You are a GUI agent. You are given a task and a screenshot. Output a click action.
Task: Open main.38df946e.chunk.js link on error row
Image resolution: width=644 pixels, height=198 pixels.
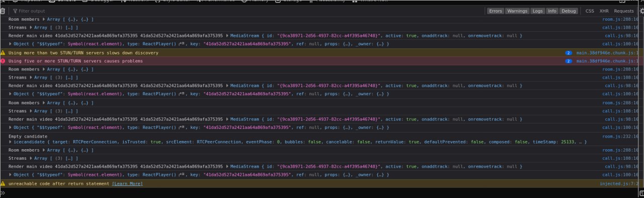(x=608, y=61)
